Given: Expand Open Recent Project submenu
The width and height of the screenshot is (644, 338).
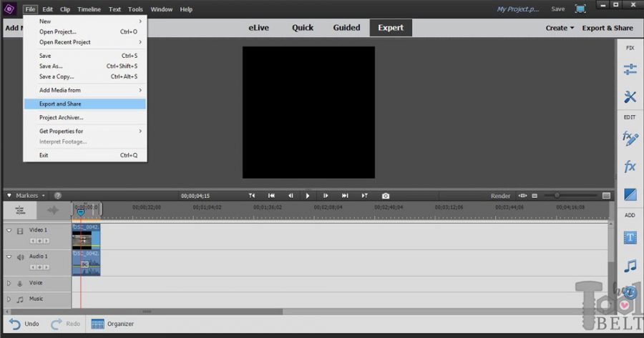Looking at the screenshot, I should click(x=85, y=42).
